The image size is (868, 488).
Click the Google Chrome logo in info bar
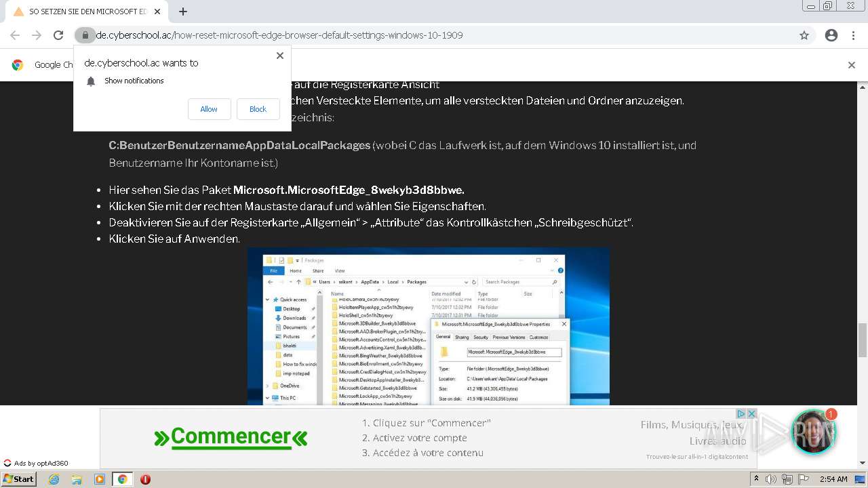pos(18,65)
